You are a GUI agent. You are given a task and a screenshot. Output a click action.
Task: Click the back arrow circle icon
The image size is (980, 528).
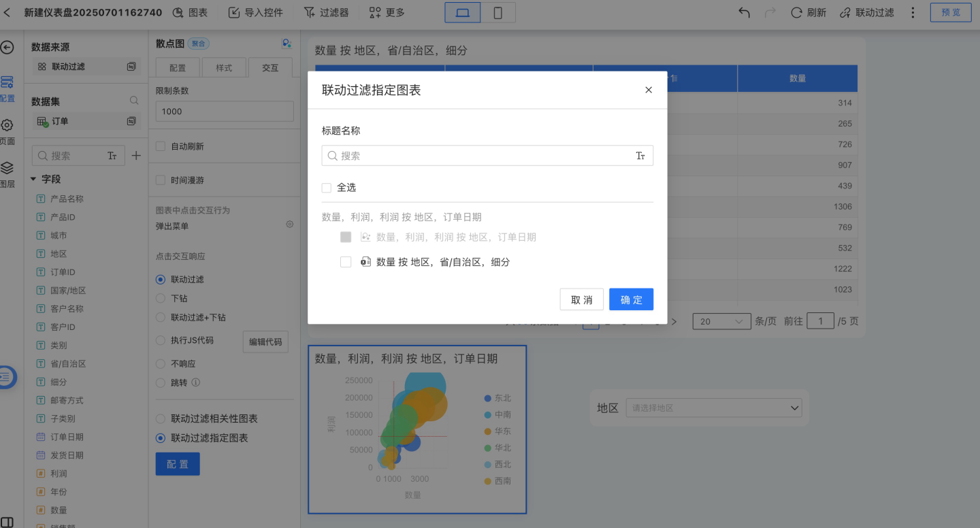[x=7, y=47]
